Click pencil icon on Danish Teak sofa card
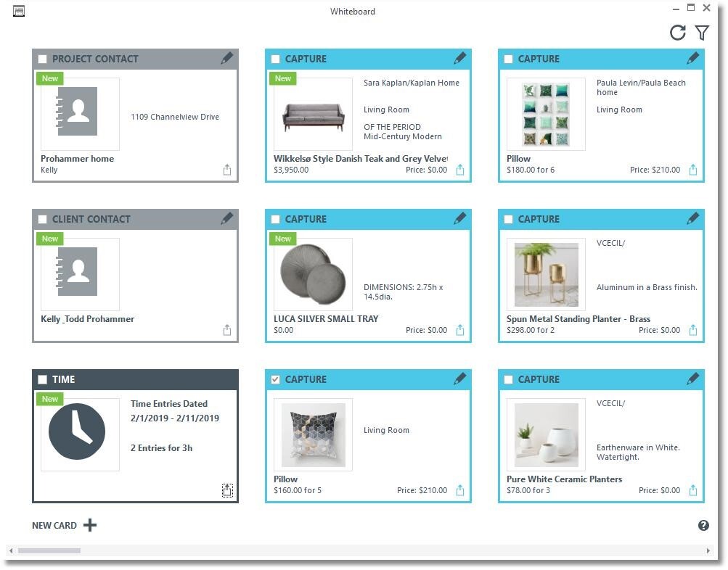This screenshot has height=570, width=728. (x=460, y=59)
